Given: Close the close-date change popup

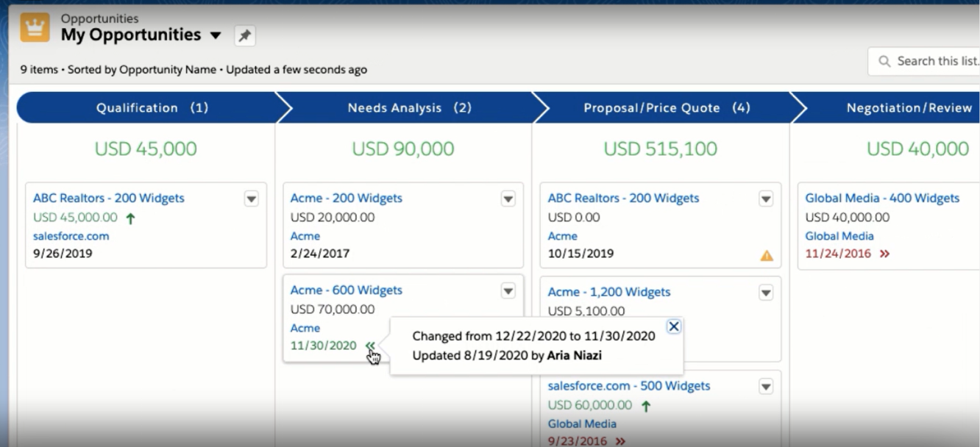Looking at the screenshot, I should pyautogui.click(x=673, y=326).
